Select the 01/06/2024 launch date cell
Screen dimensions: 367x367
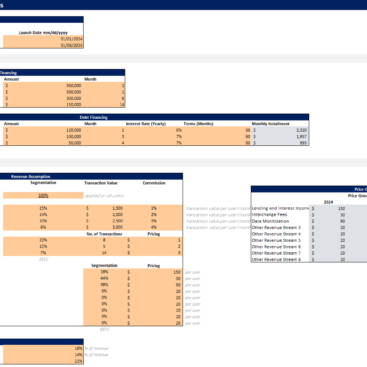click(43, 45)
